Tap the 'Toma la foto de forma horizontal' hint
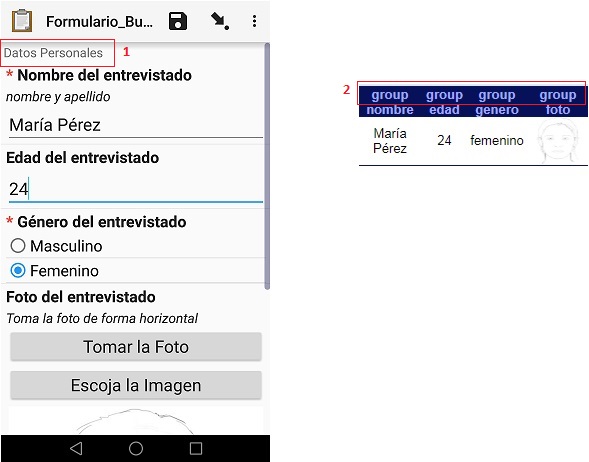589x462 pixels. [x=102, y=319]
